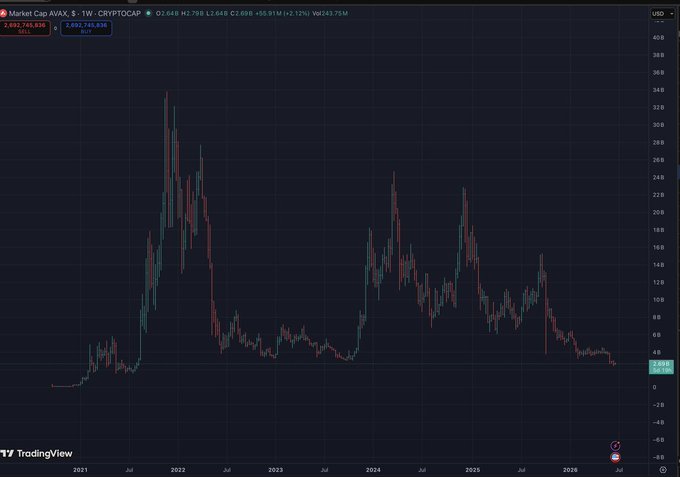Click the low value L2.64B

click(x=217, y=13)
